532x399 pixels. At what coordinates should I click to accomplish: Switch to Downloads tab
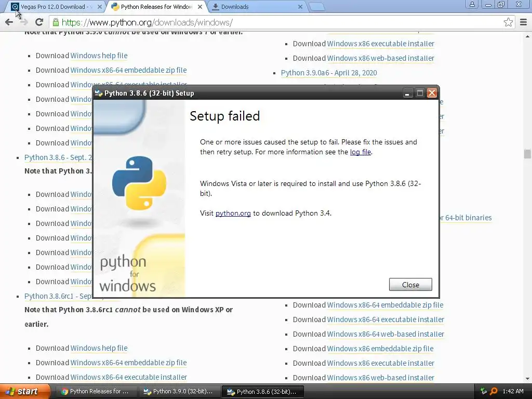click(257, 7)
